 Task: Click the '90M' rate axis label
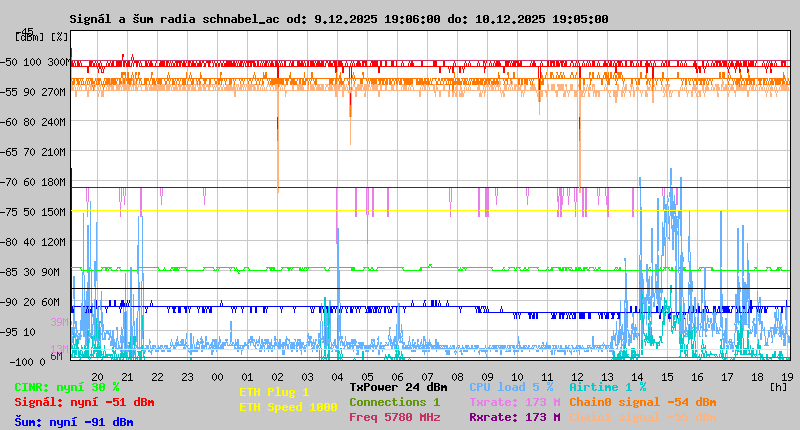(x=51, y=272)
